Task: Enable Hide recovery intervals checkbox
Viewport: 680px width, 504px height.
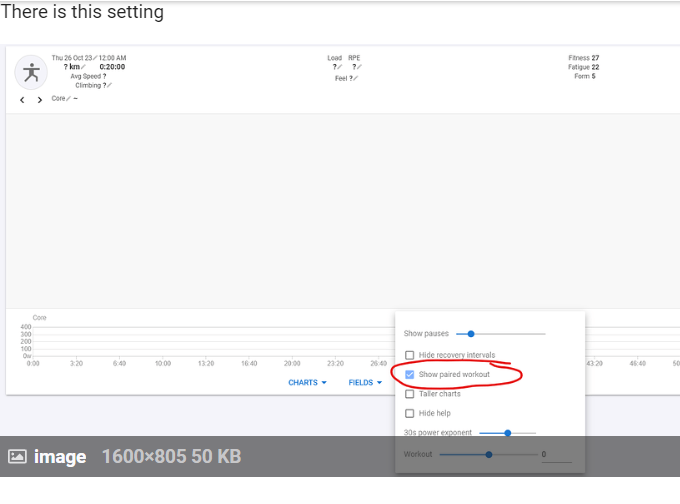Action: coord(409,355)
